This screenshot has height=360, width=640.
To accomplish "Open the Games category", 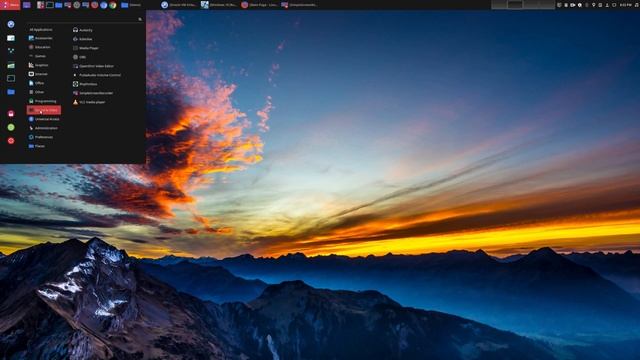I will coord(37,56).
